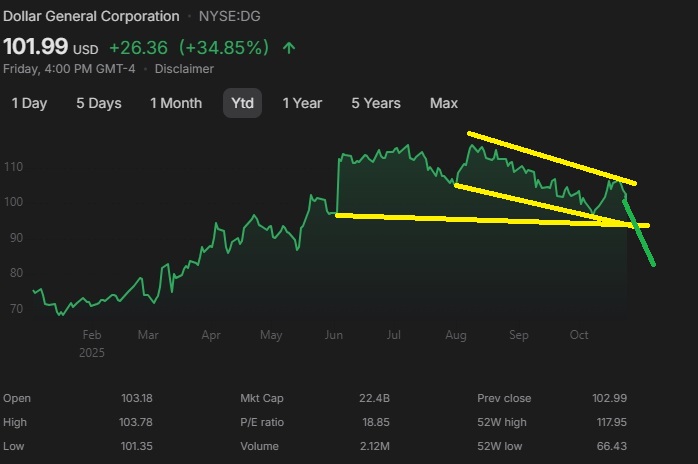Click the Prev close label
The width and height of the screenshot is (698, 464).
click(x=504, y=398)
